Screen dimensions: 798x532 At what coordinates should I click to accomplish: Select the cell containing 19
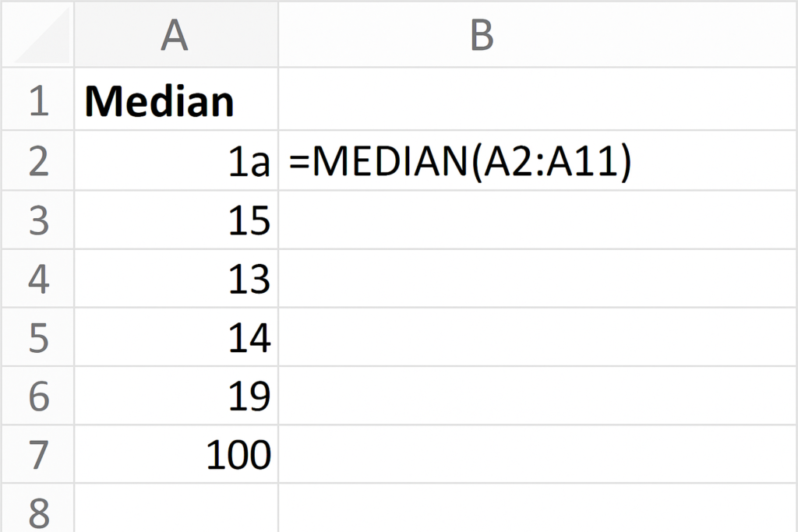click(175, 396)
